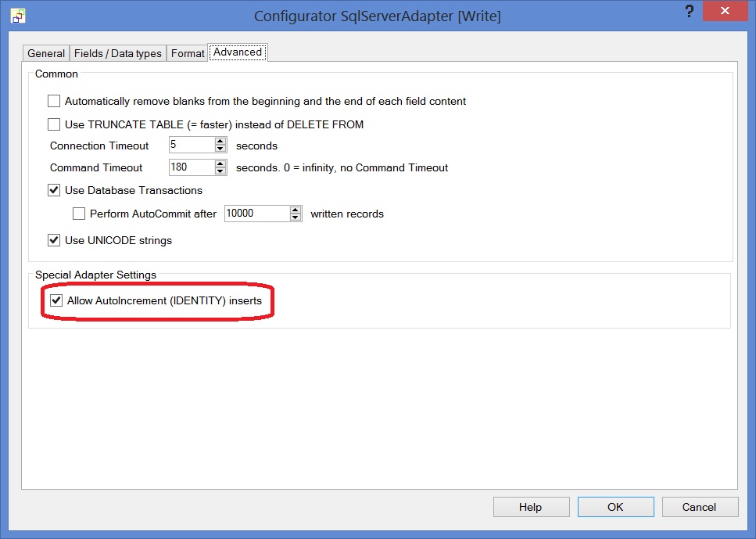Enable Perform AutoCommit after written records
Viewport: 756px width, 539px height.
[x=79, y=213]
